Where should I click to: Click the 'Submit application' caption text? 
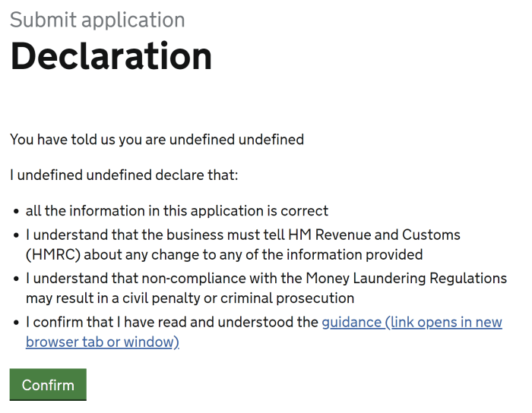(x=97, y=20)
